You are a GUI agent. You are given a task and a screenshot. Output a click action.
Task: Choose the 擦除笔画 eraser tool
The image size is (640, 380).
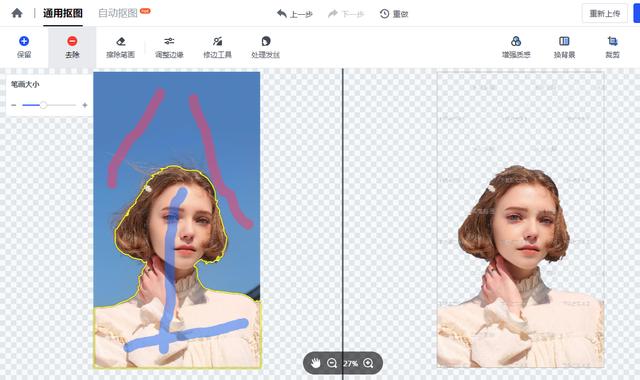click(120, 47)
